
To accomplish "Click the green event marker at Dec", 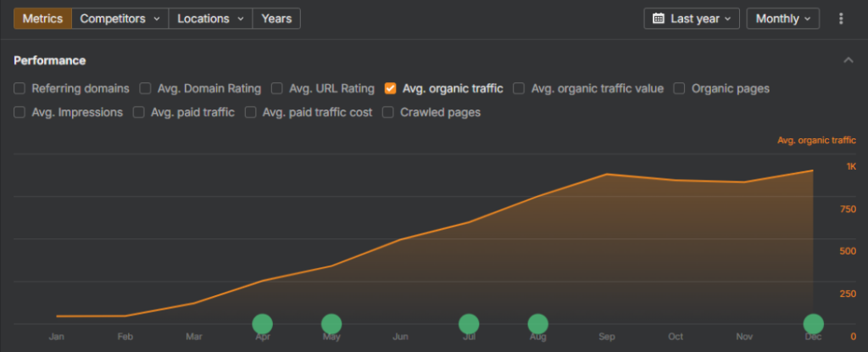I will tap(813, 323).
